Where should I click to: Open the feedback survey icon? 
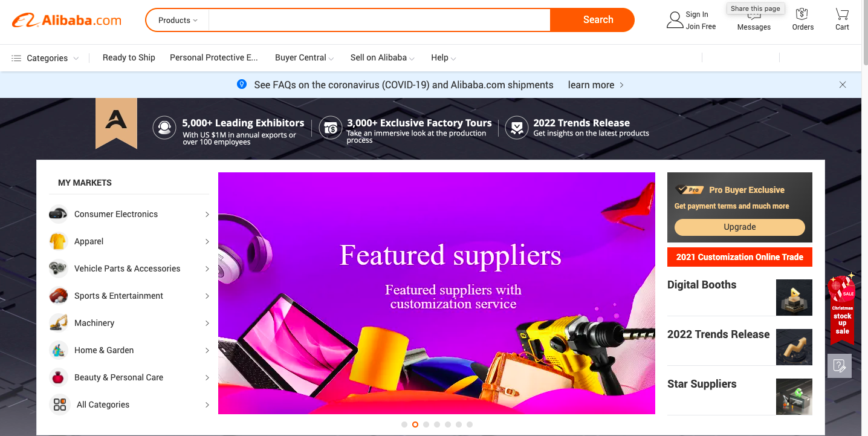tap(840, 366)
